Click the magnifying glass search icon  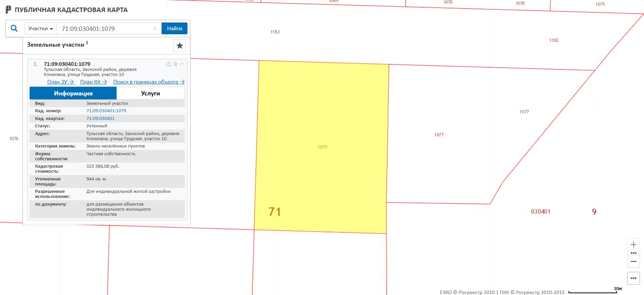14,29
